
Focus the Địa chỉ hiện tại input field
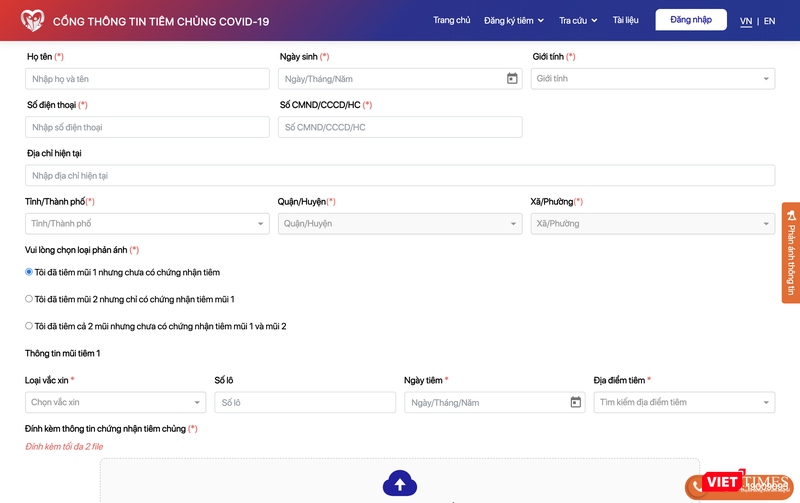tap(399, 175)
